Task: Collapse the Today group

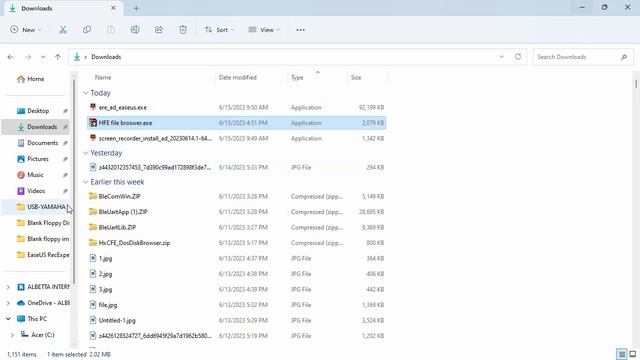Action: [x=85, y=93]
